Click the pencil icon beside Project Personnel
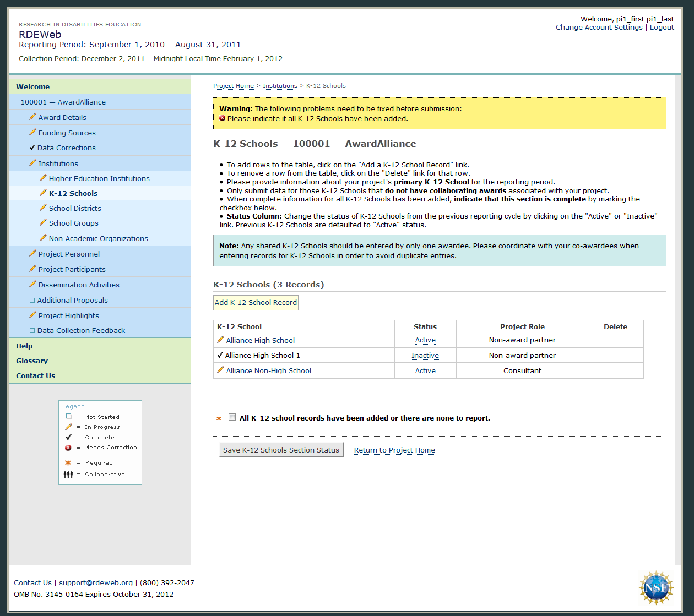This screenshot has width=694, height=616. (32, 254)
